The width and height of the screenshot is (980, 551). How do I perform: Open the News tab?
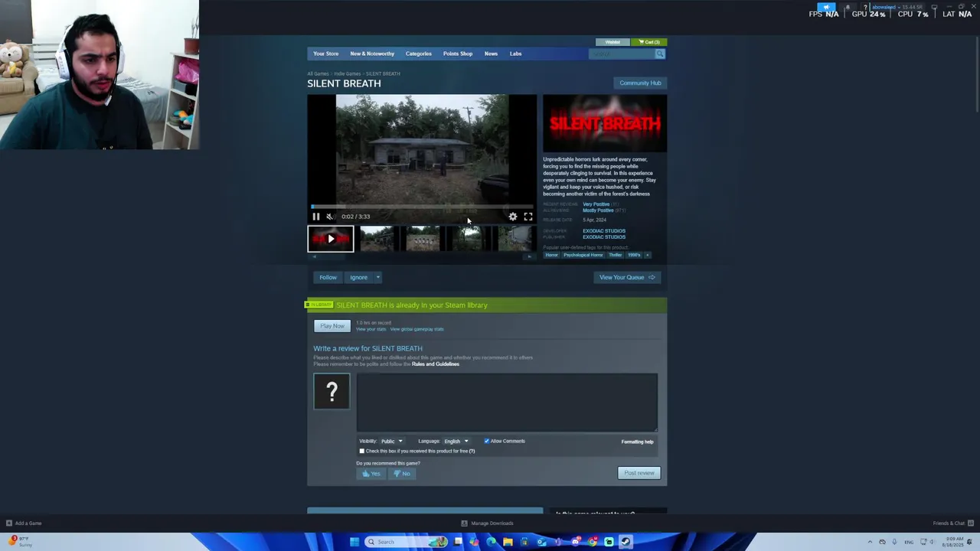(491, 54)
